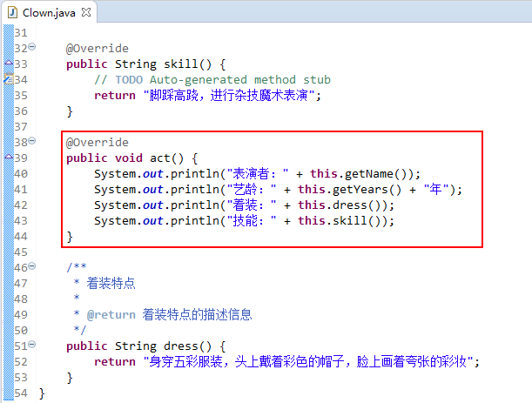Collapse the dress() method at line 51

(x=32, y=345)
